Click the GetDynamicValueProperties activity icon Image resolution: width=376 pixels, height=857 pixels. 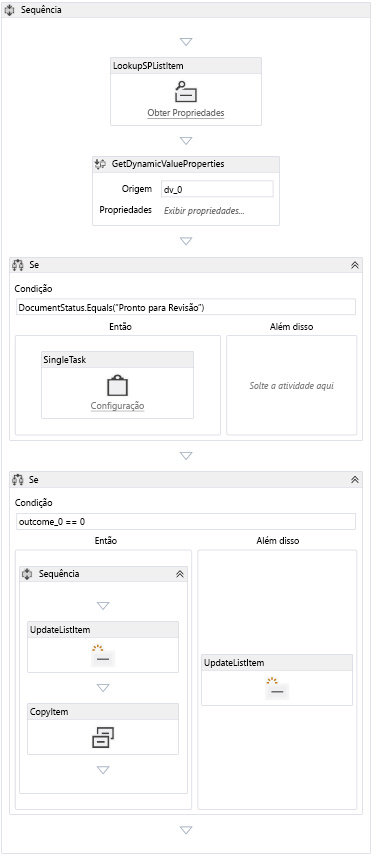[100, 163]
